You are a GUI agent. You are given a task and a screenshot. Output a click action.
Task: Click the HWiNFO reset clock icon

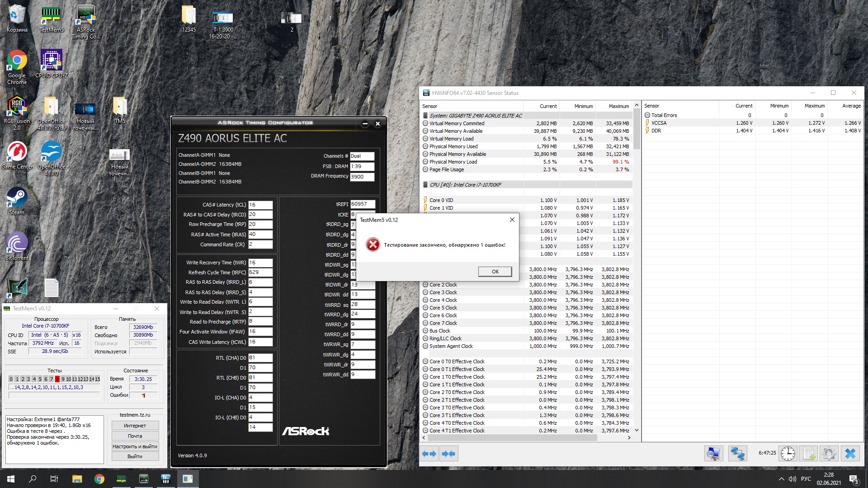pyautogui.click(x=788, y=453)
